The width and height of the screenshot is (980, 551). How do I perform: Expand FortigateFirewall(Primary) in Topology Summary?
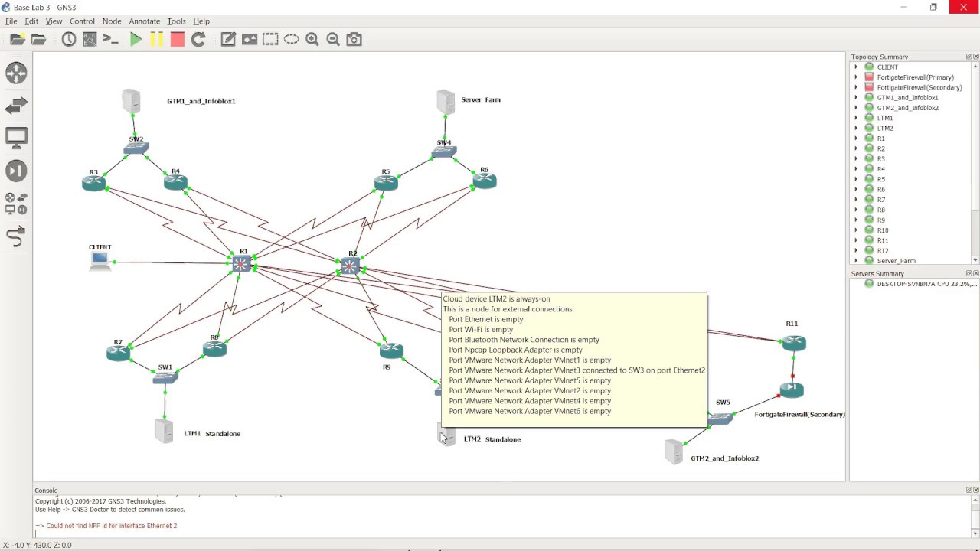[856, 77]
